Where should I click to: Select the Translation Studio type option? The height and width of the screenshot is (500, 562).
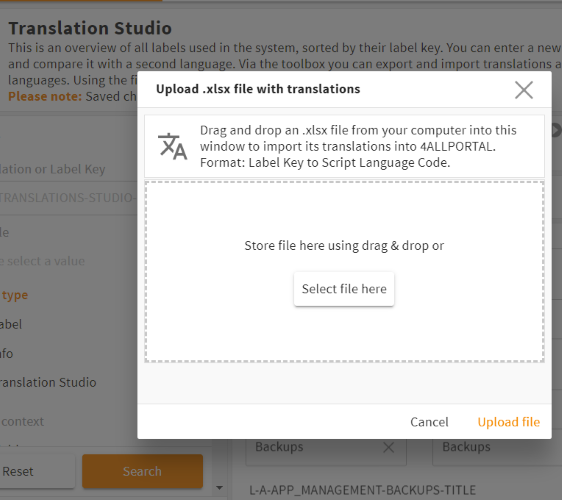pos(48,382)
